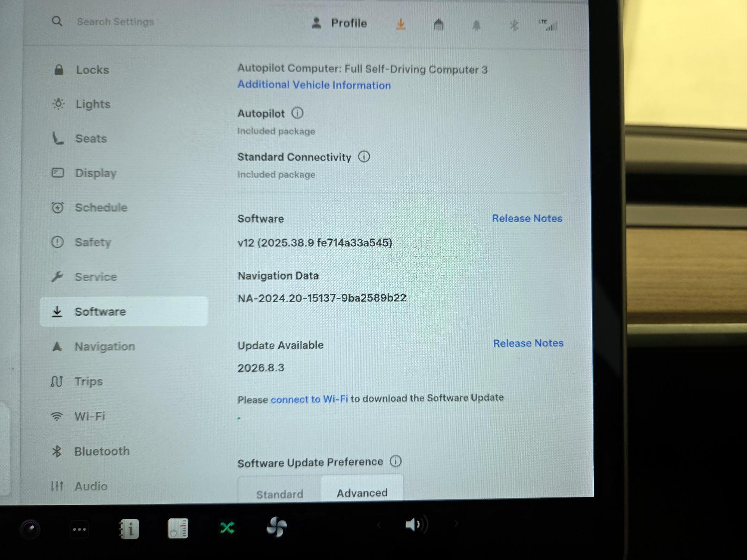Viewport: 747px width, 560px height.
Task: Select Standard software update preference
Action: 279,494
